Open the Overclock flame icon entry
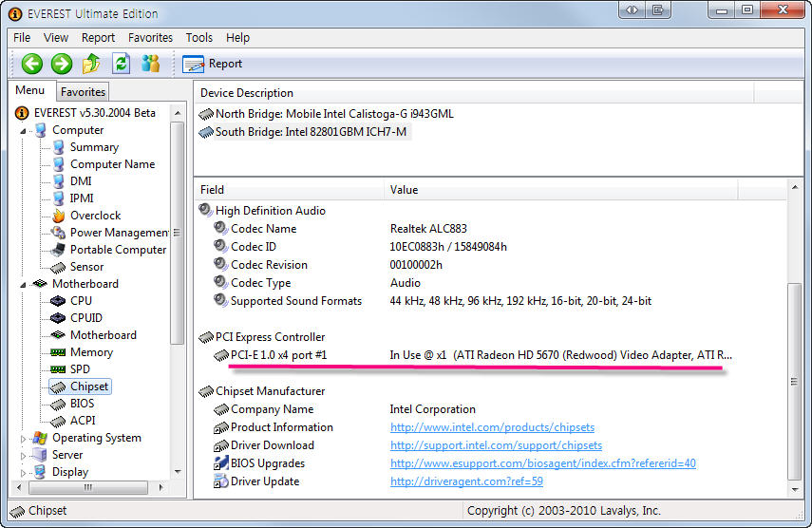812x528 pixels. [x=59, y=216]
